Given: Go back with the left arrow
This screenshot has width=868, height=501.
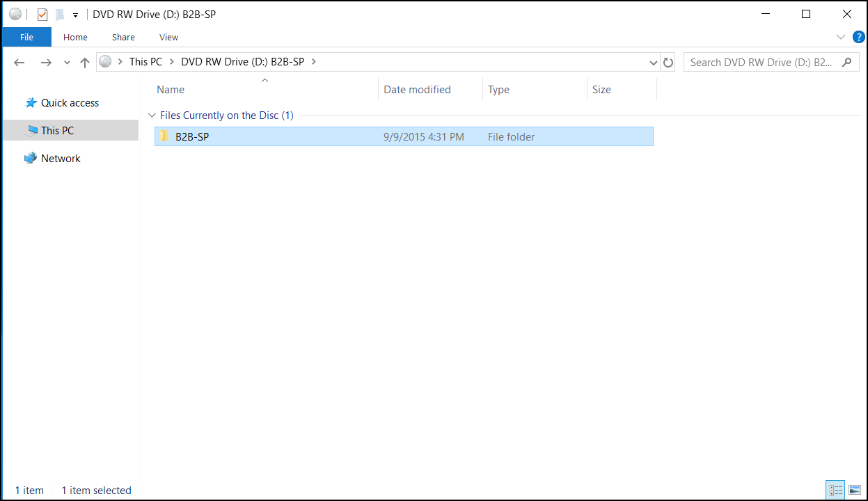Looking at the screenshot, I should pyautogui.click(x=19, y=63).
